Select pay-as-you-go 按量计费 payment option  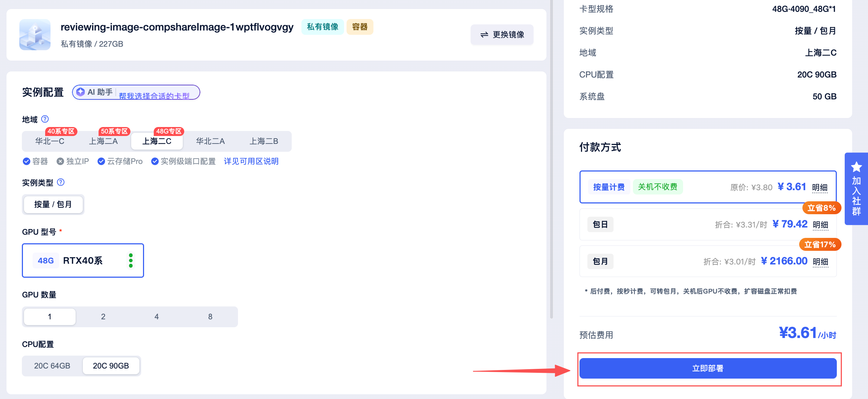tap(708, 187)
